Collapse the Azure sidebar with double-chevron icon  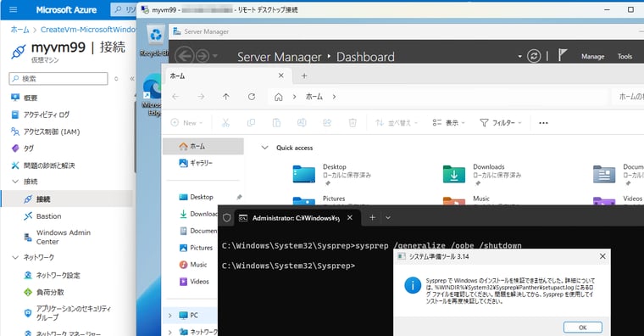click(132, 79)
